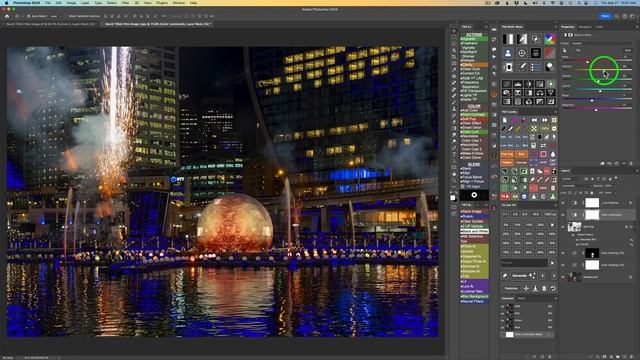
Task: Run the Black and White action
Action: (x=474, y=231)
